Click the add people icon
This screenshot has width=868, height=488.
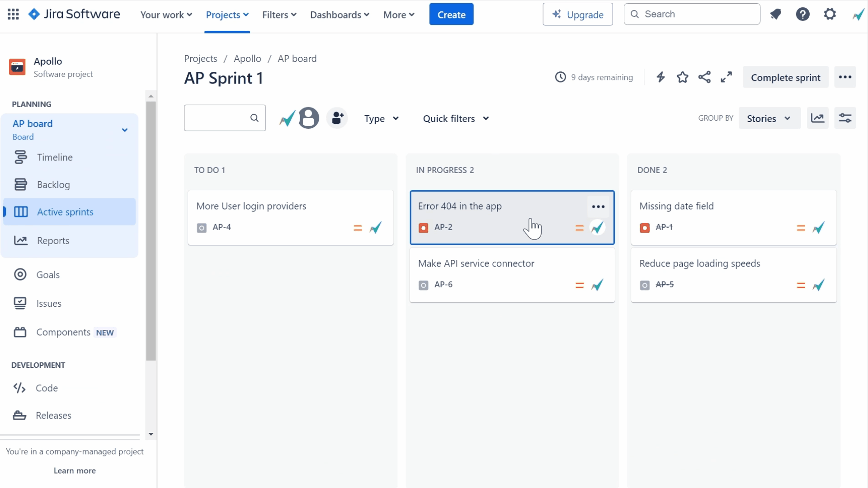tap(337, 118)
